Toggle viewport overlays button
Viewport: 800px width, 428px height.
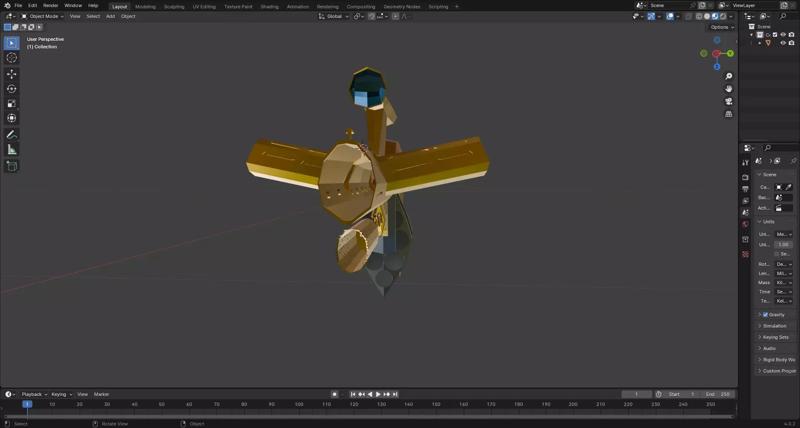click(x=670, y=16)
